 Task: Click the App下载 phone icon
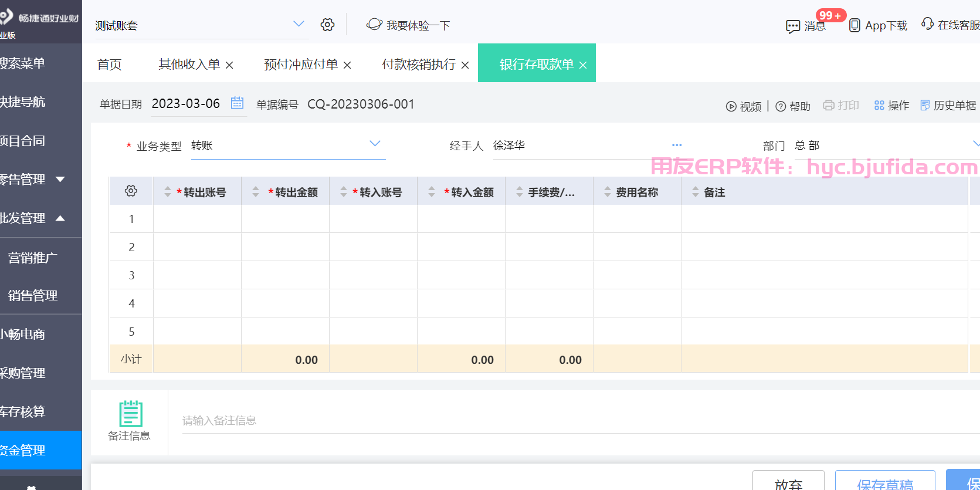coord(855,25)
